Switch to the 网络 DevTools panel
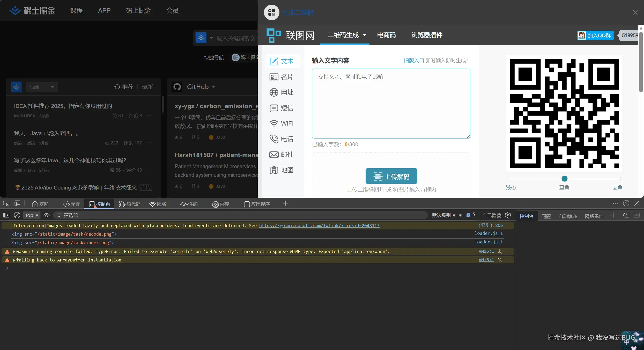The image size is (644, 350). pyautogui.click(x=158, y=204)
